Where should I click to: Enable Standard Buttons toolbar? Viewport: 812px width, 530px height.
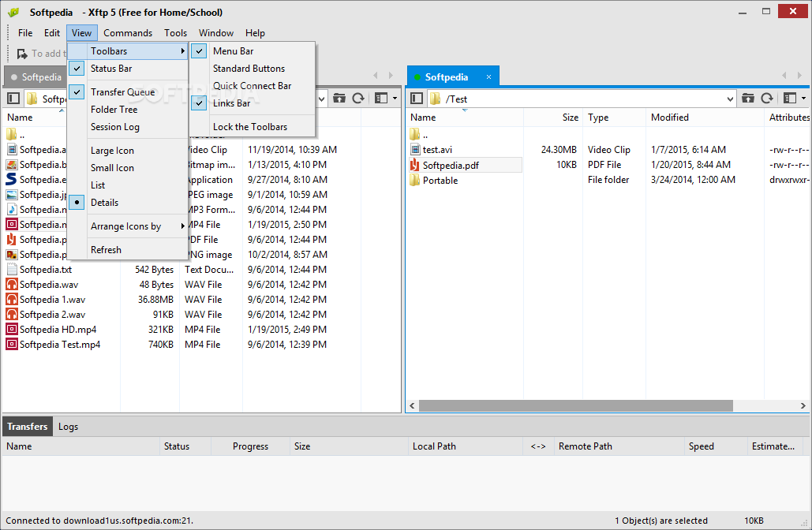click(x=253, y=69)
